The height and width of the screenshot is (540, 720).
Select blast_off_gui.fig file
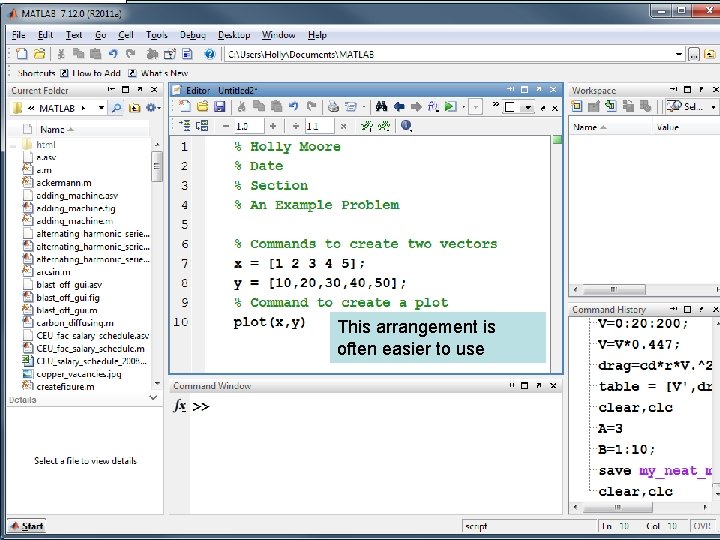coord(68,298)
